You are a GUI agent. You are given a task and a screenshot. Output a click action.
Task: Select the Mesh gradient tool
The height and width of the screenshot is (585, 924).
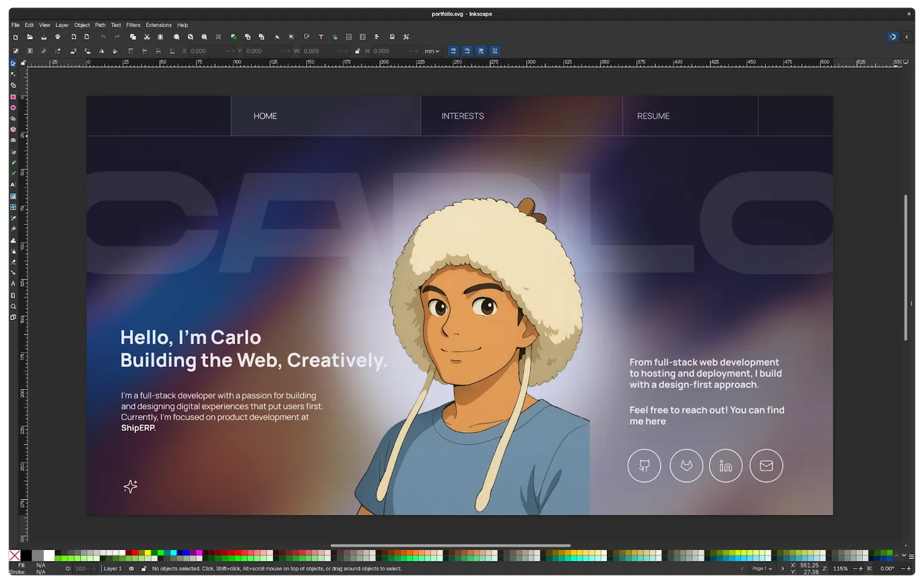13,207
